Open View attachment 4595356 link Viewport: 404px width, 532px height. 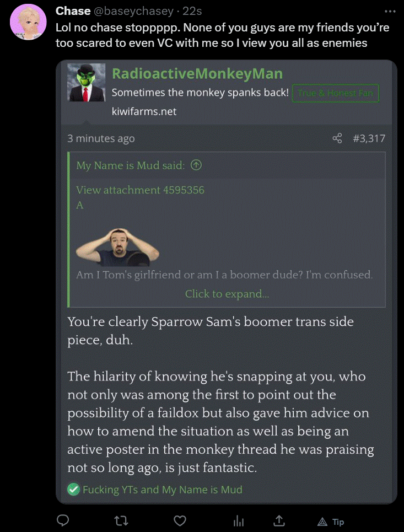click(x=140, y=190)
